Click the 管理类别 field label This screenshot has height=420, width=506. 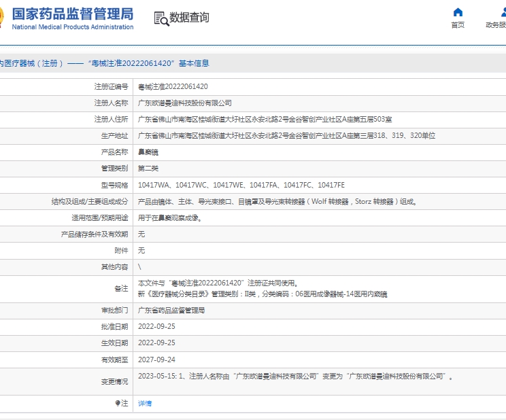tap(114, 169)
